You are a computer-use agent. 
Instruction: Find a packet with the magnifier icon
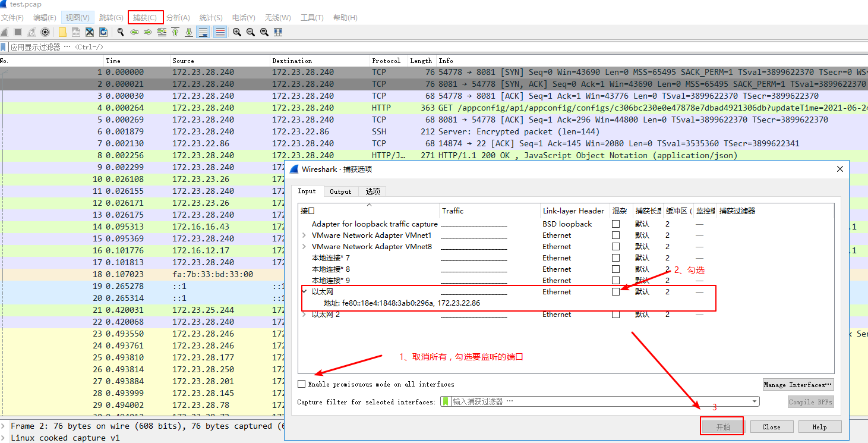pos(121,32)
